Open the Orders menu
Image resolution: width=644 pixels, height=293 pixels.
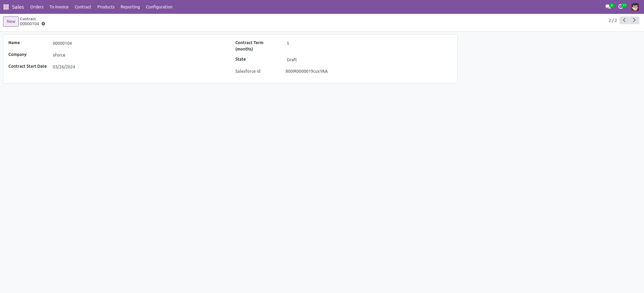point(37,7)
